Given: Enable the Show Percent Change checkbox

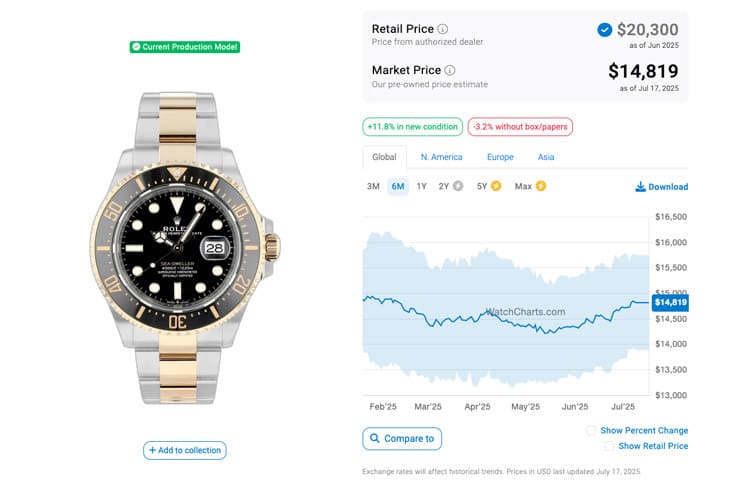Looking at the screenshot, I should (x=591, y=430).
